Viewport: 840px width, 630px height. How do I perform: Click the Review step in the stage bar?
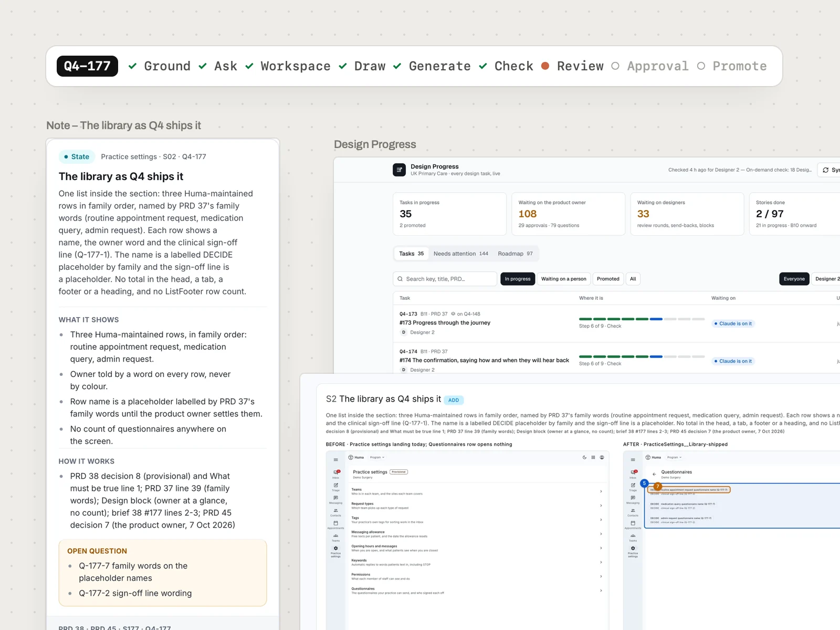(x=572, y=66)
